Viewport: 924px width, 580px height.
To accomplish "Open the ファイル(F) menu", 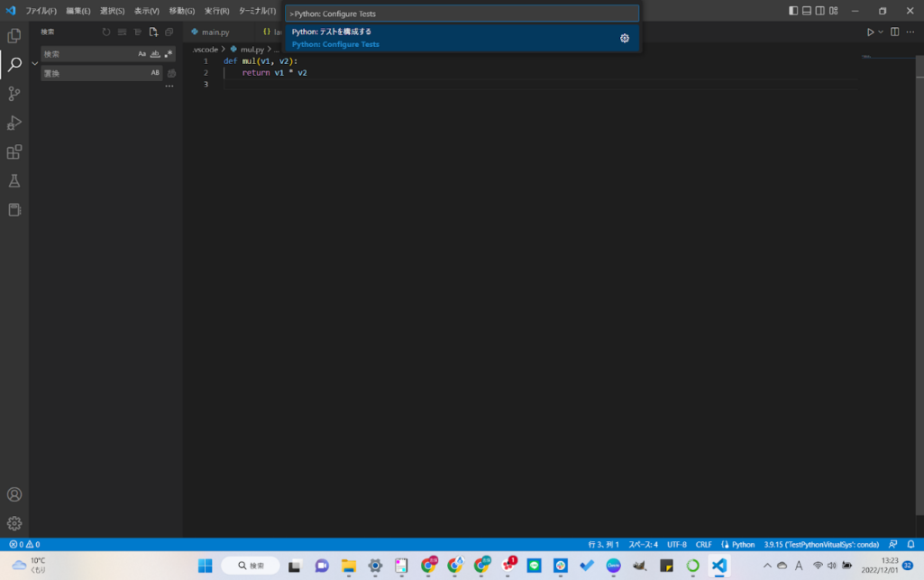I will (41, 11).
